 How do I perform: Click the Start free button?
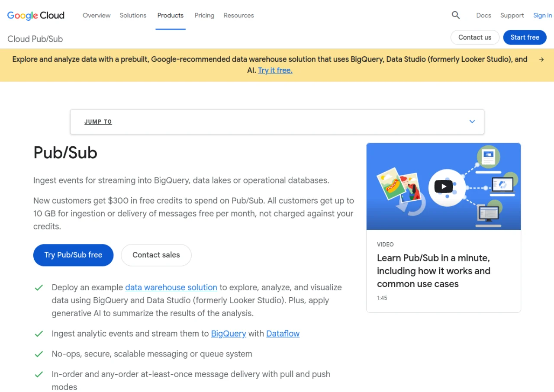pyautogui.click(x=525, y=37)
